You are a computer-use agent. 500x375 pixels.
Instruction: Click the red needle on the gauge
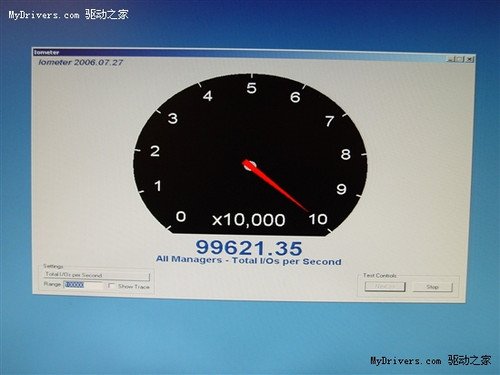(x=277, y=188)
